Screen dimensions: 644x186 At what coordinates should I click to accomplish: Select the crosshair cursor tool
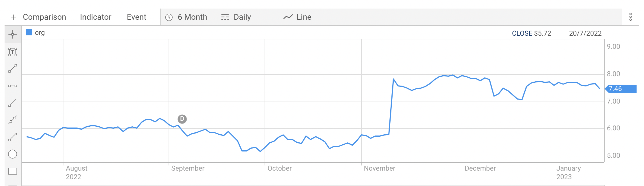(13, 35)
